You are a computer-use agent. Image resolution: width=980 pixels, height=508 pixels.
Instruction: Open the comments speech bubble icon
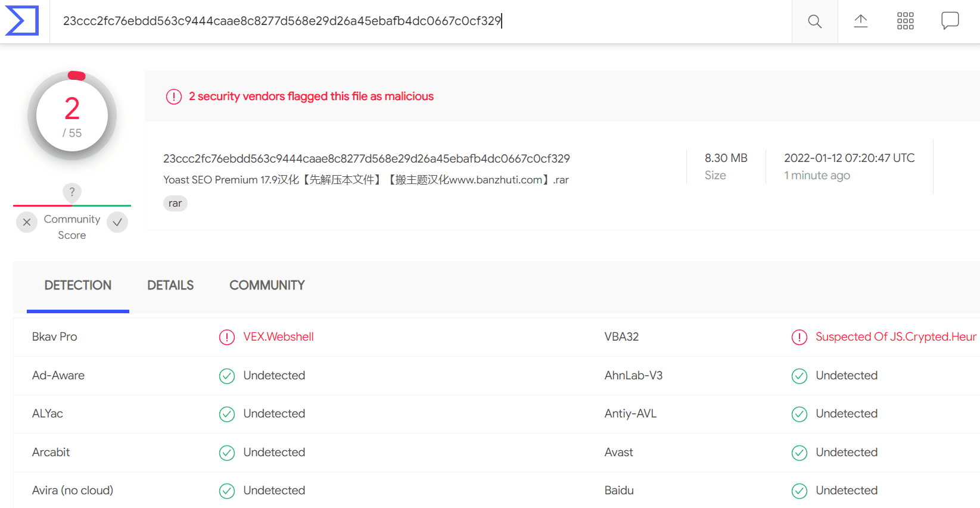[950, 21]
